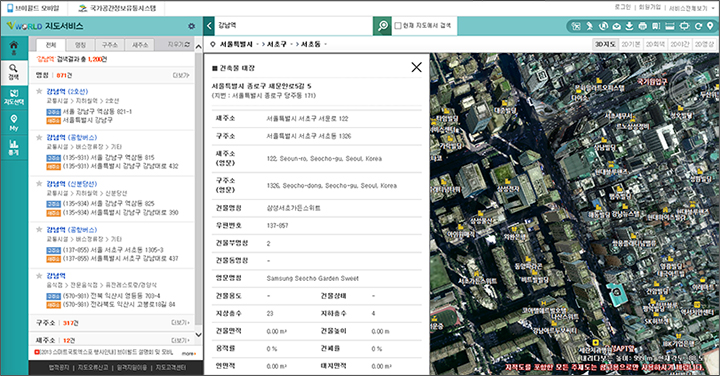Click the 회원가입 link
The height and width of the screenshot is (376, 720).
[649, 8]
